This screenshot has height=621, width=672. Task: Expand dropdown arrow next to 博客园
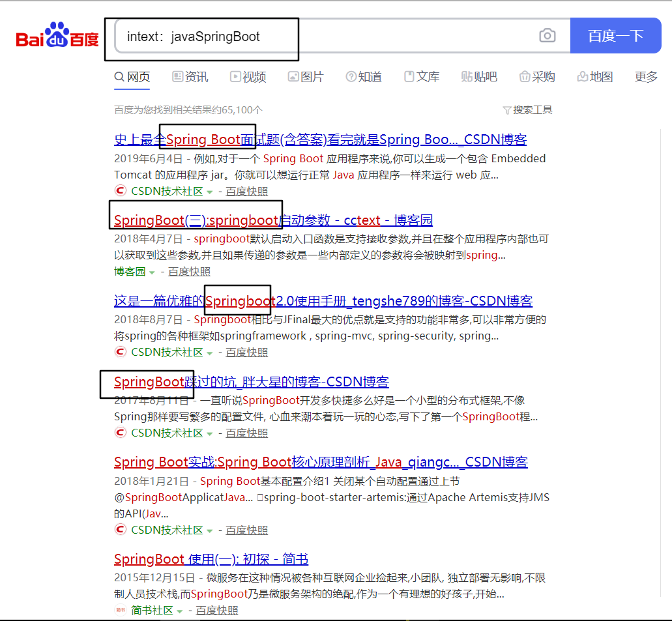152,272
